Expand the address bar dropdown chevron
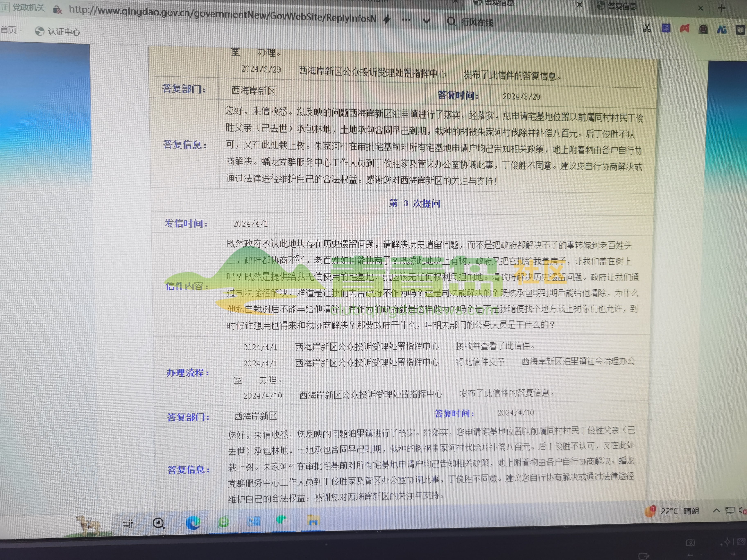747x560 pixels. point(427,21)
